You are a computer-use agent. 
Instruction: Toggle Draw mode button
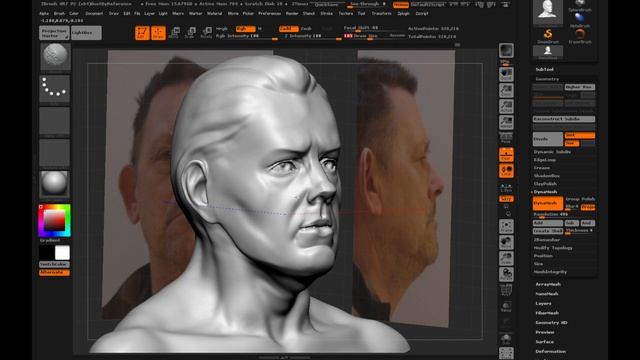(158, 33)
